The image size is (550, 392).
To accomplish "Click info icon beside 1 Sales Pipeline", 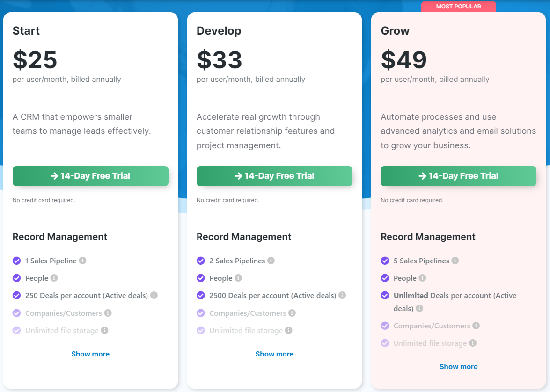I will pyautogui.click(x=83, y=261).
